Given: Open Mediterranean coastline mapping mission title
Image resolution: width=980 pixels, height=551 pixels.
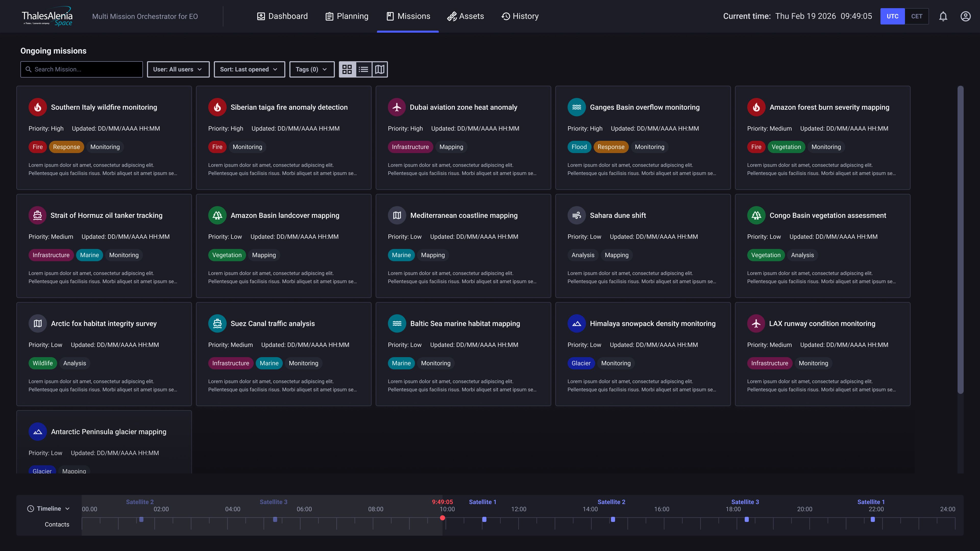Looking at the screenshot, I should click(464, 216).
